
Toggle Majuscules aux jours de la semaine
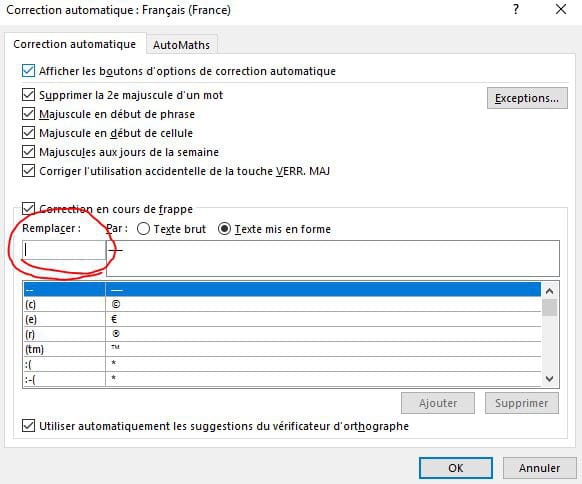coord(29,151)
